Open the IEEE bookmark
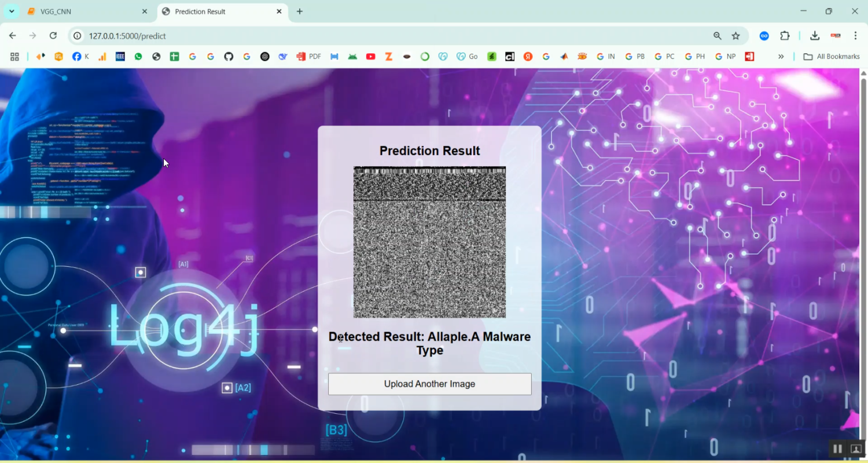Viewport: 868px width, 463px height. coord(120,56)
